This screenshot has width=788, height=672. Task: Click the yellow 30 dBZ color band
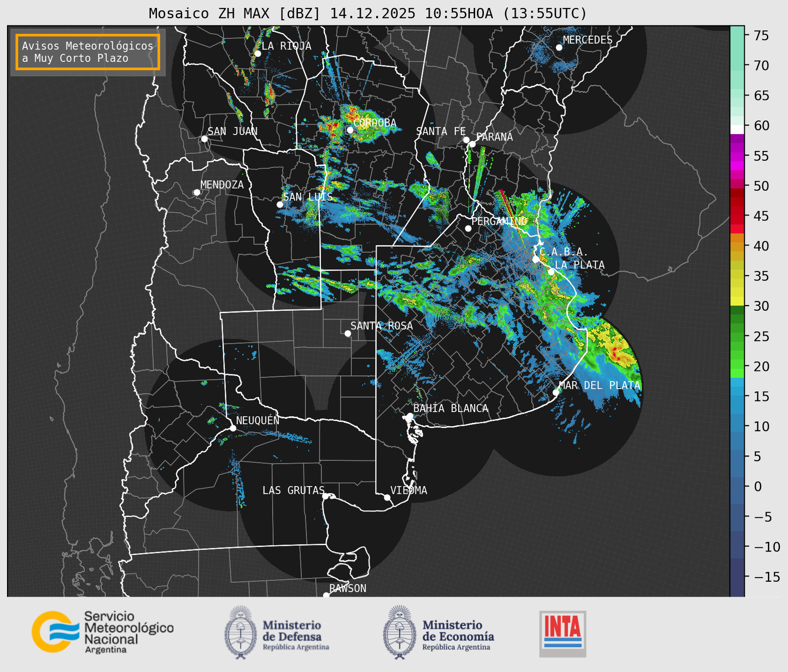737,301
